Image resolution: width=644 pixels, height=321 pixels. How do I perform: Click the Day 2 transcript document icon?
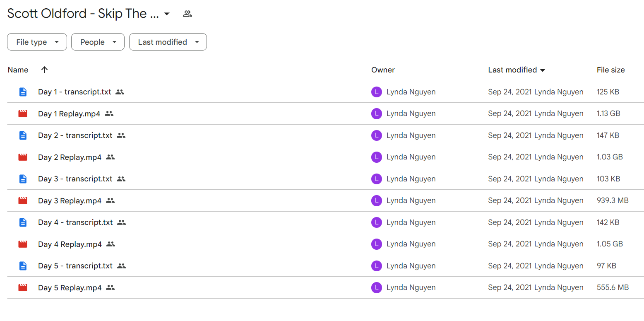(23, 135)
